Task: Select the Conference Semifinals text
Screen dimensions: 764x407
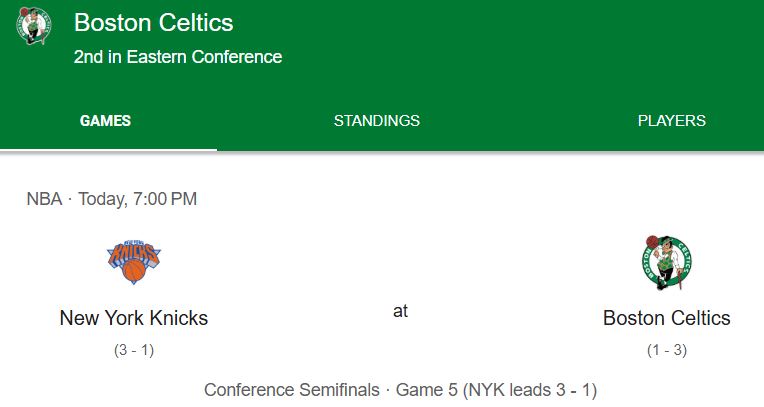Action: pyautogui.click(x=291, y=390)
